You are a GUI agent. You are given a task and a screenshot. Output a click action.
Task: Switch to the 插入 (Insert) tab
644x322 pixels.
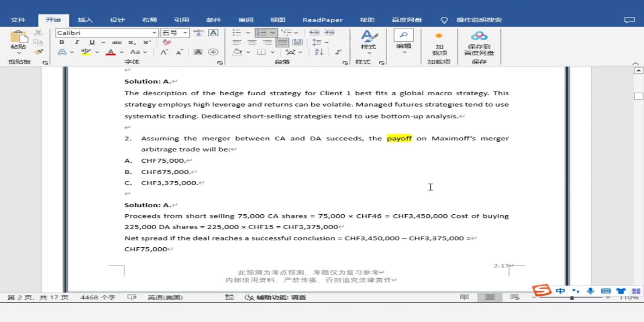click(x=85, y=20)
